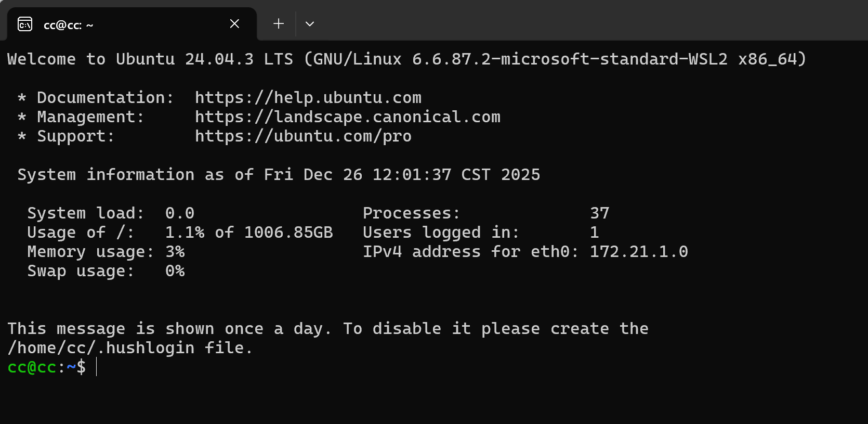Click the IPv4 address 172.21.1.0
Screen dimensions: 868x424
click(x=639, y=252)
